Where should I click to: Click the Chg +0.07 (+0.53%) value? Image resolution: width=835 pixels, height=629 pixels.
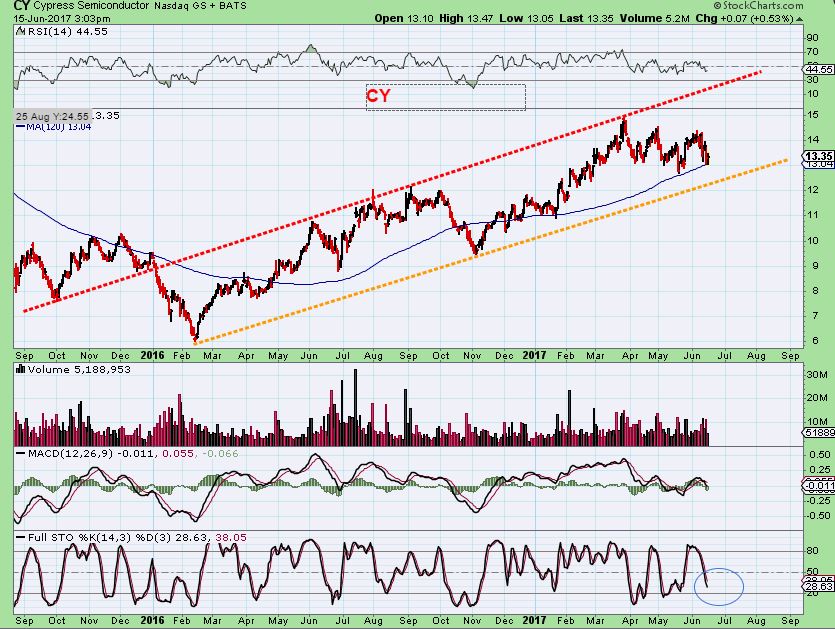click(744, 18)
